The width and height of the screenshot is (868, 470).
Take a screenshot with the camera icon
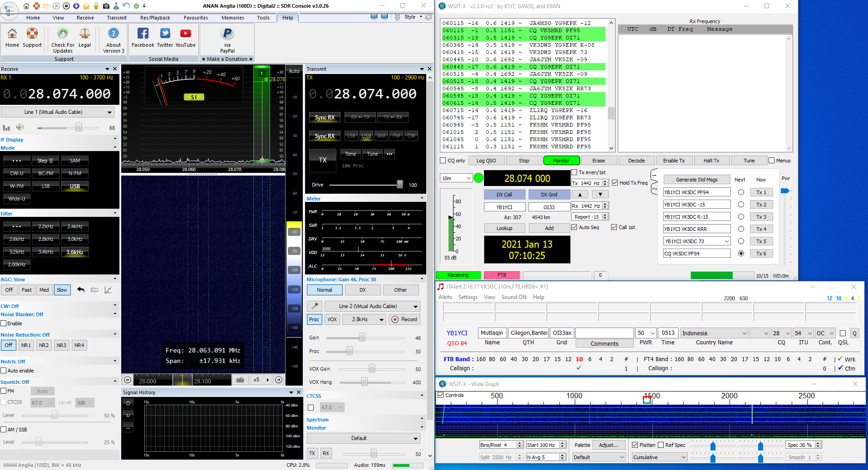tap(106, 6)
